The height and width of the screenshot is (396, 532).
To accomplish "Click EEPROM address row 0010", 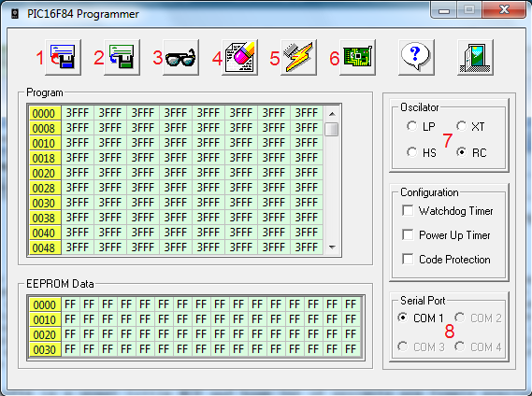I will pos(45,319).
